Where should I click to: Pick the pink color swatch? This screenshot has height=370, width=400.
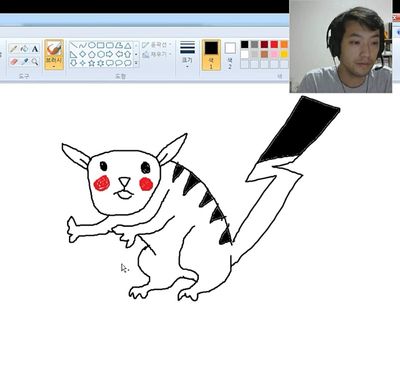click(x=274, y=54)
